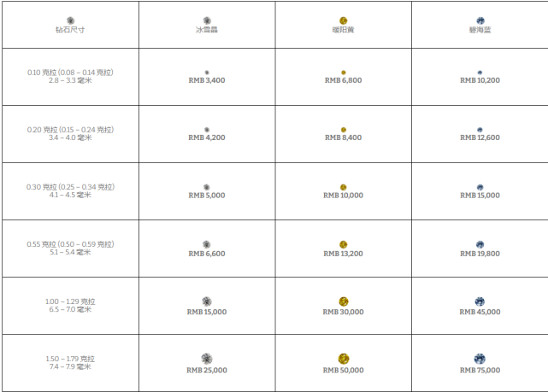Click the blue diamond above RMB 45,000

pyautogui.click(x=480, y=301)
